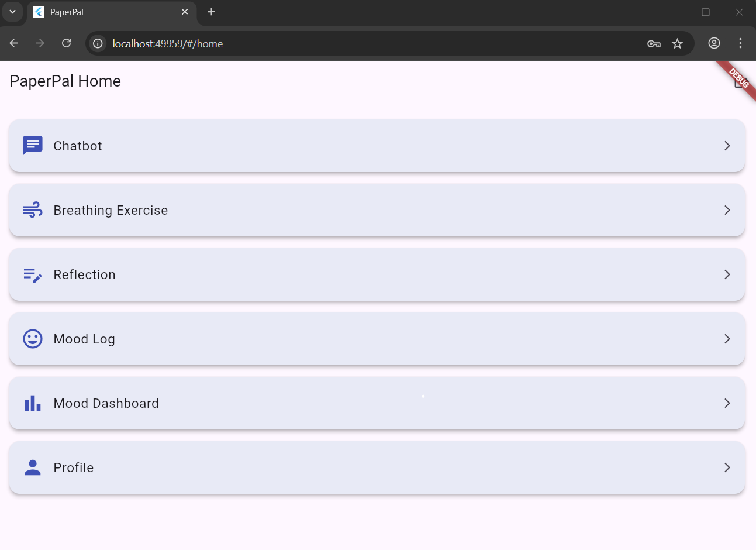Click the Breathing Exercise wind icon
Image resolution: width=756 pixels, height=550 pixels.
pyautogui.click(x=33, y=210)
